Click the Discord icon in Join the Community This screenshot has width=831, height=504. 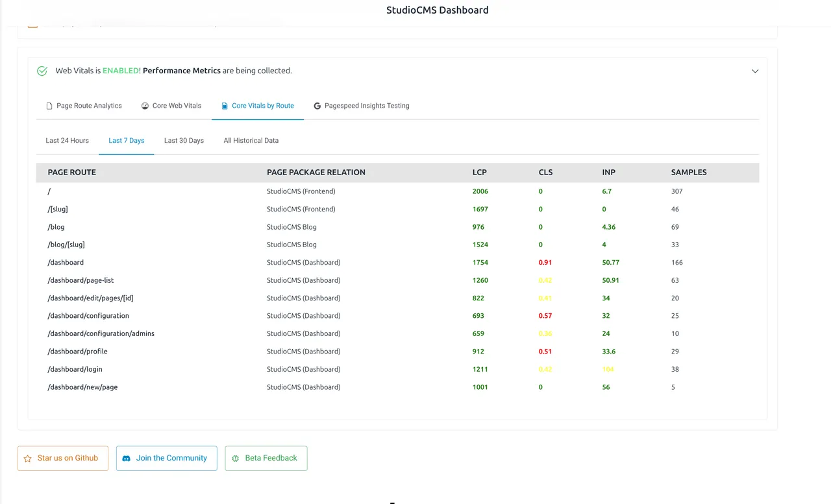pos(127,459)
